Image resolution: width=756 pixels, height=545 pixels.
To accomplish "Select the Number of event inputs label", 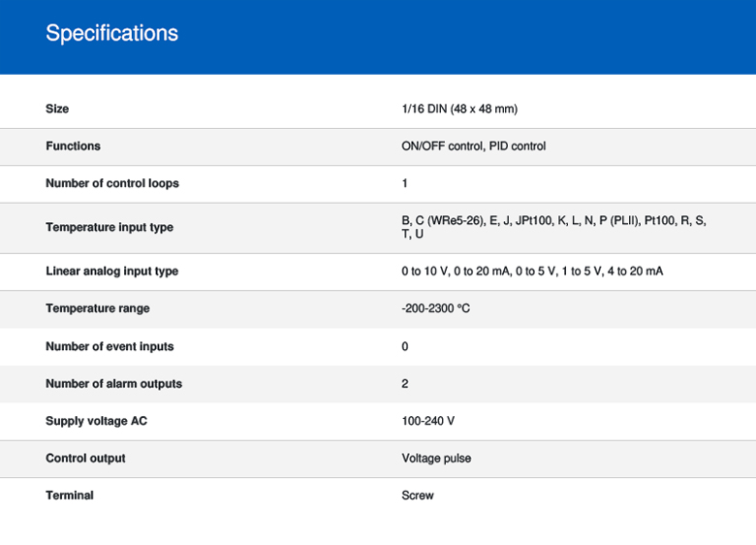I will pyautogui.click(x=110, y=346).
